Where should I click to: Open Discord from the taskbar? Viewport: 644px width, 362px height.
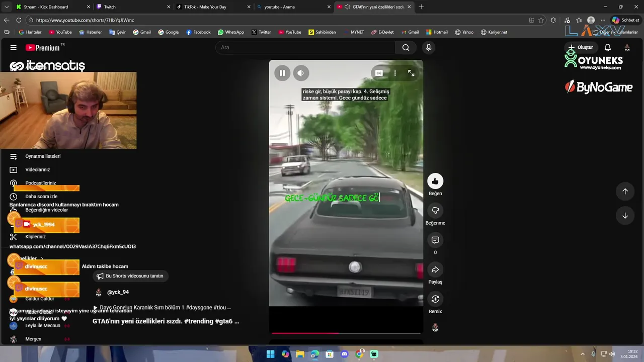click(x=344, y=354)
